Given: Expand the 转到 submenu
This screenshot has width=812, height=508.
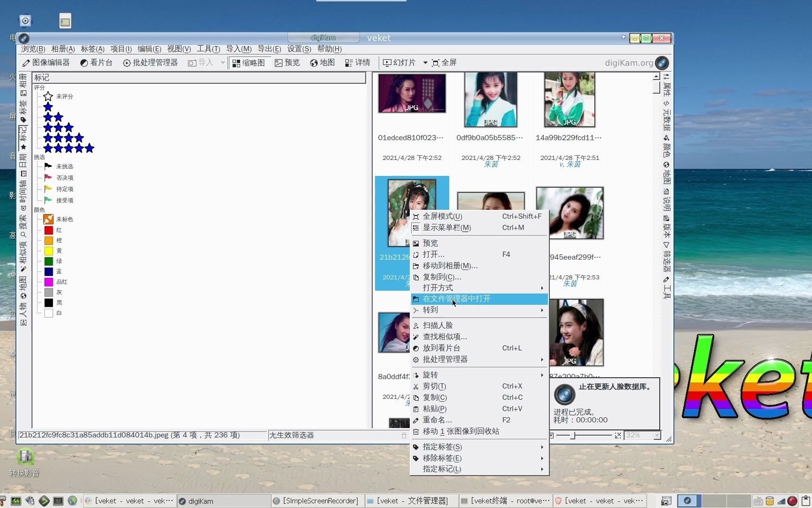Looking at the screenshot, I should point(479,310).
